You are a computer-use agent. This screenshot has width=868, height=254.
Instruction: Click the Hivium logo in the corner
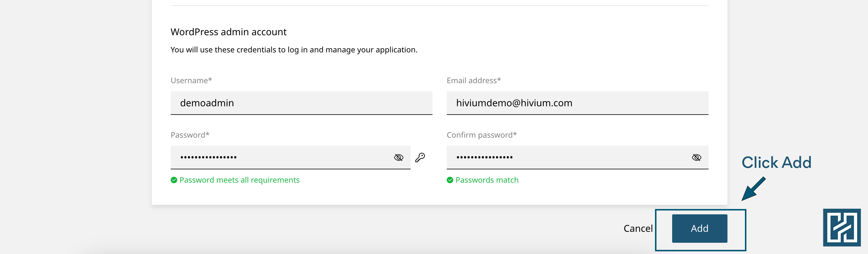click(x=841, y=227)
